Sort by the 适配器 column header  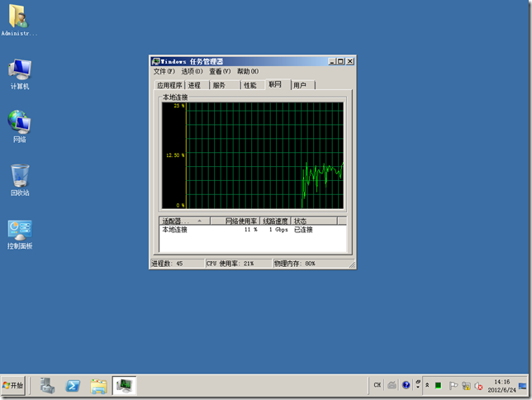pos(184,221)
